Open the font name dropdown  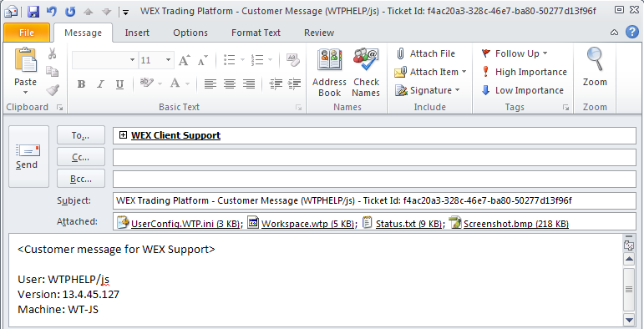[132, 60]
